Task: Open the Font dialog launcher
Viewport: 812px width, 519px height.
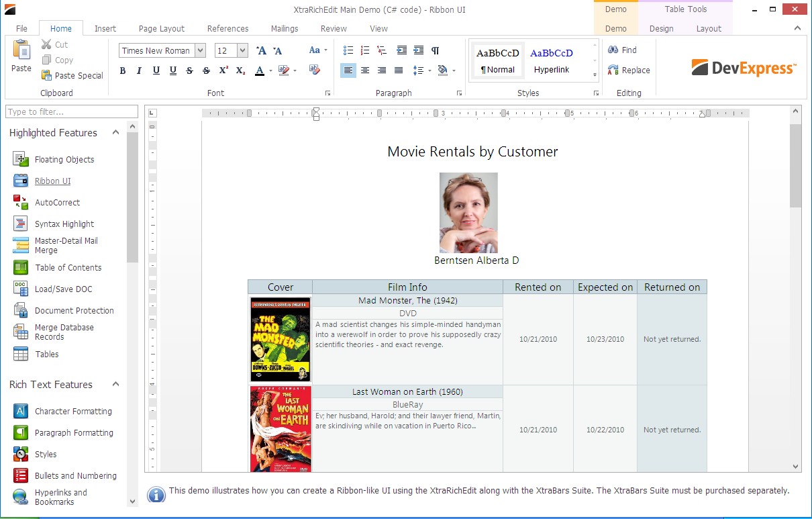Action: [328, 93]
